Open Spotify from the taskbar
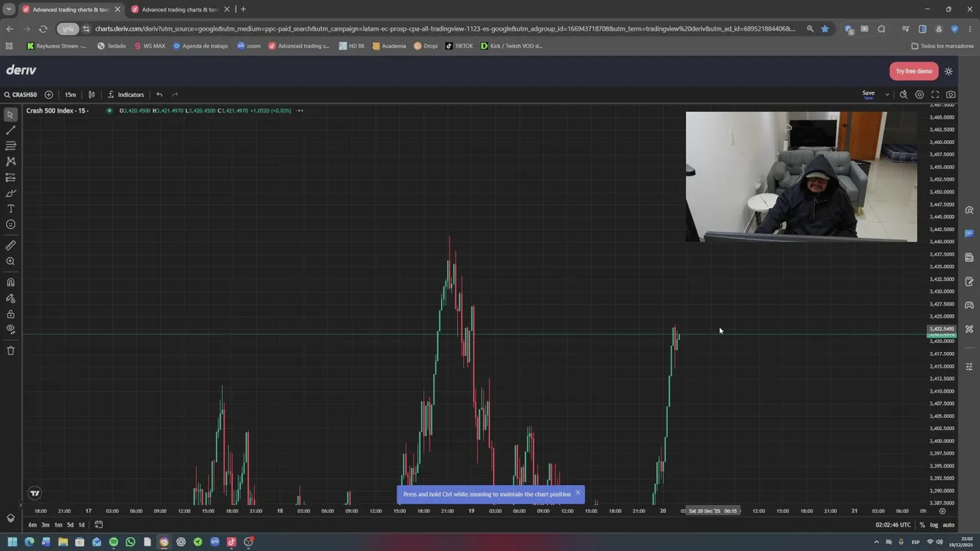The height and width of the screenshot is (551, 980). pos(113,542)
